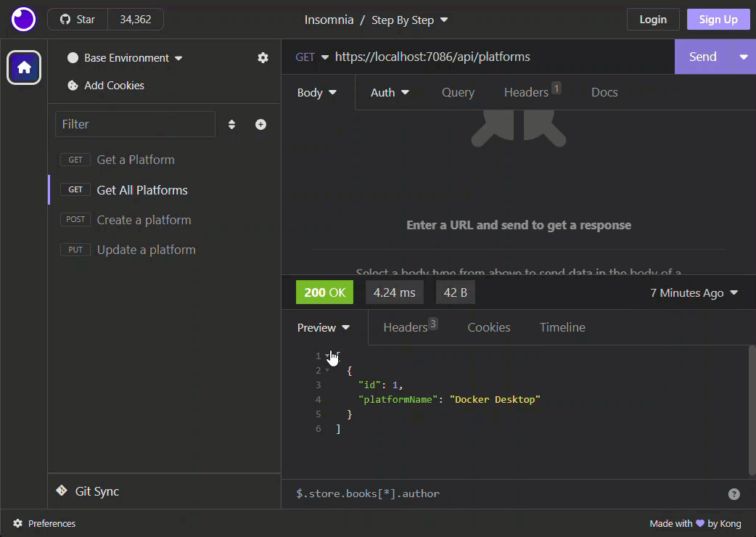
Task: Click the Add Cookies cookie icon
Action: 73,86
